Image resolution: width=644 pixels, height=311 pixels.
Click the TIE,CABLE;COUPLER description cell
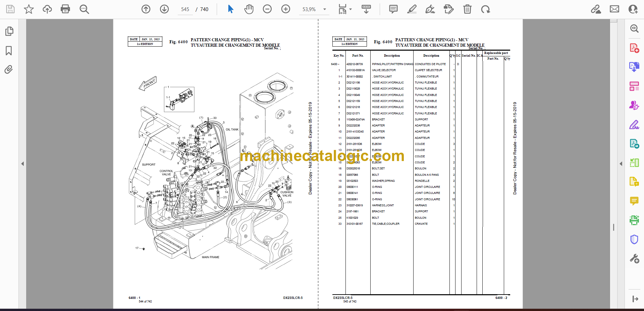[386, 224]
